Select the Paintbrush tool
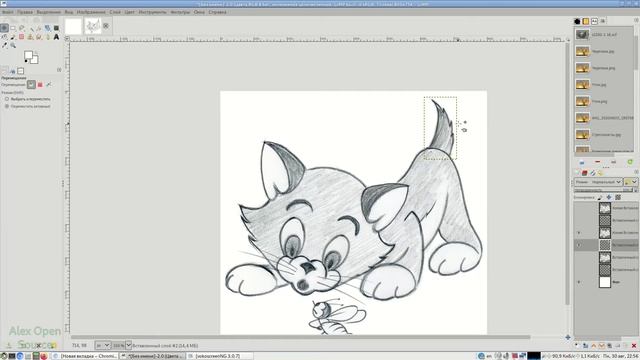The height and width of the screenshot is (360, 640). (x=13, y=37)
